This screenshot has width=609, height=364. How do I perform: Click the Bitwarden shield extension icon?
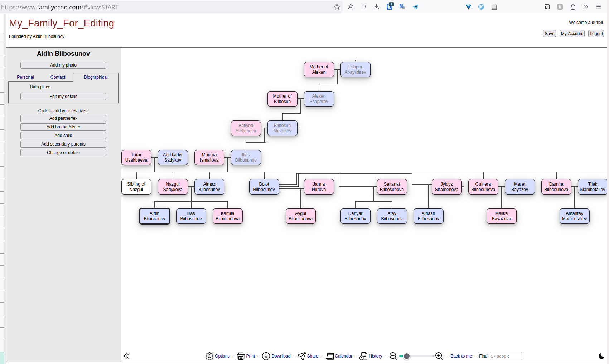pyautogui.click(x=390, y=6)
